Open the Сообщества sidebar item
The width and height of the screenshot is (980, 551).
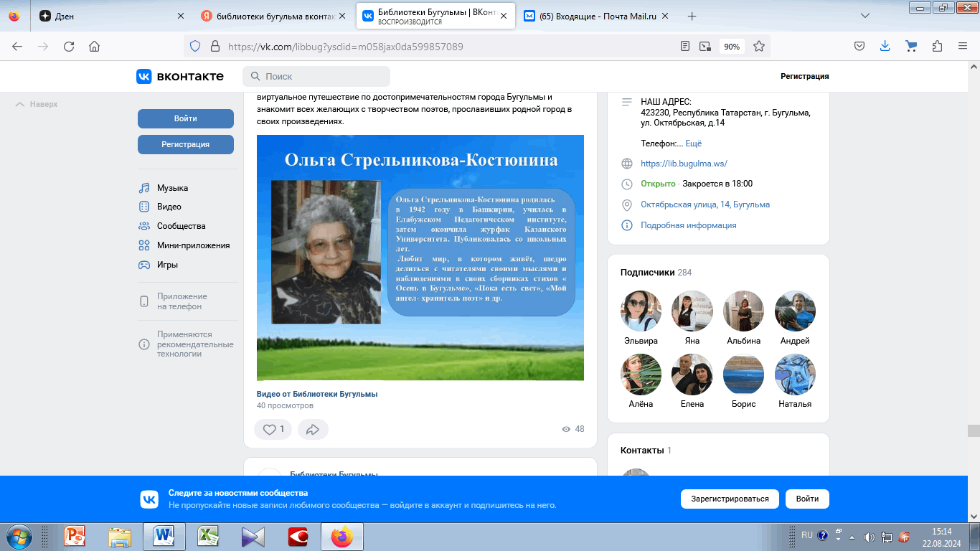tap(172, 226)
